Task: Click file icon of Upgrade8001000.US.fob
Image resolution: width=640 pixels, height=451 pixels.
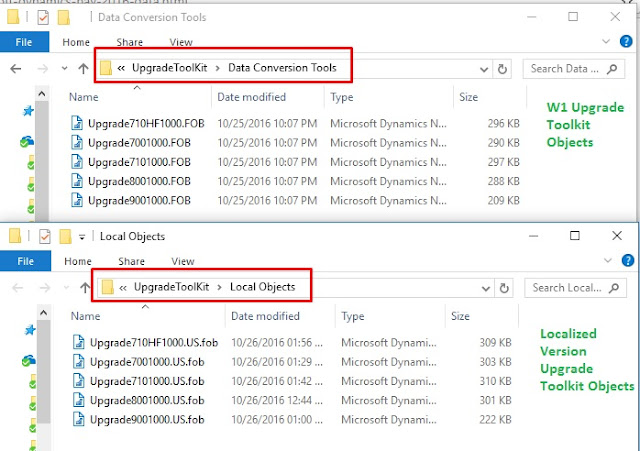Action: (79, 400)
